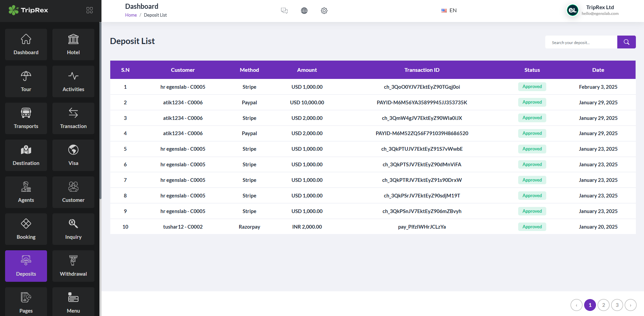Viewport: 644px width, 316px height.
Task: Click the purple search button
Action: (626, 42)
